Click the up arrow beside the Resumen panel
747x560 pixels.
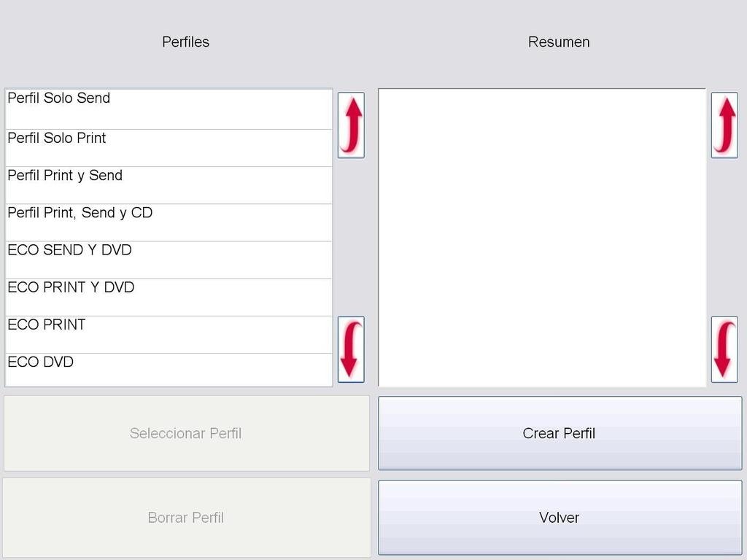tap(724, 125)
